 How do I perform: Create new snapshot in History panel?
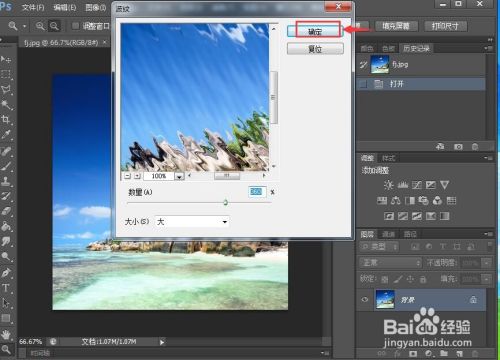click(458, 147)
